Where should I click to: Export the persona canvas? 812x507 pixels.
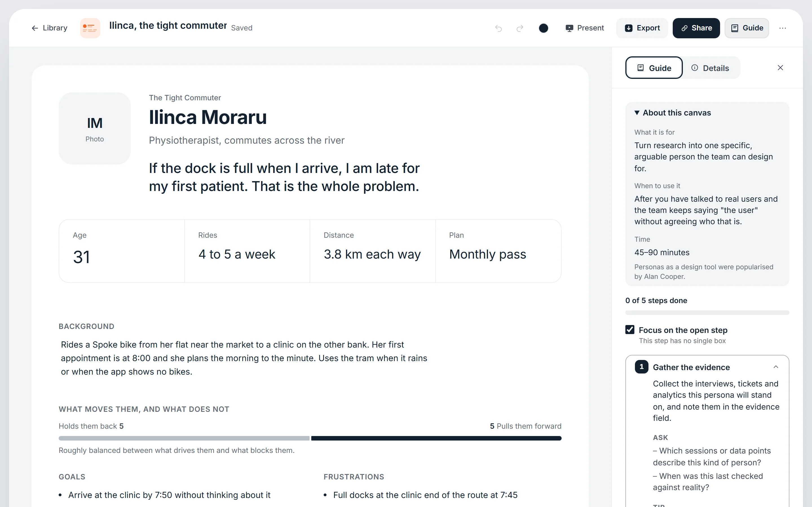(x=642, y=28)
